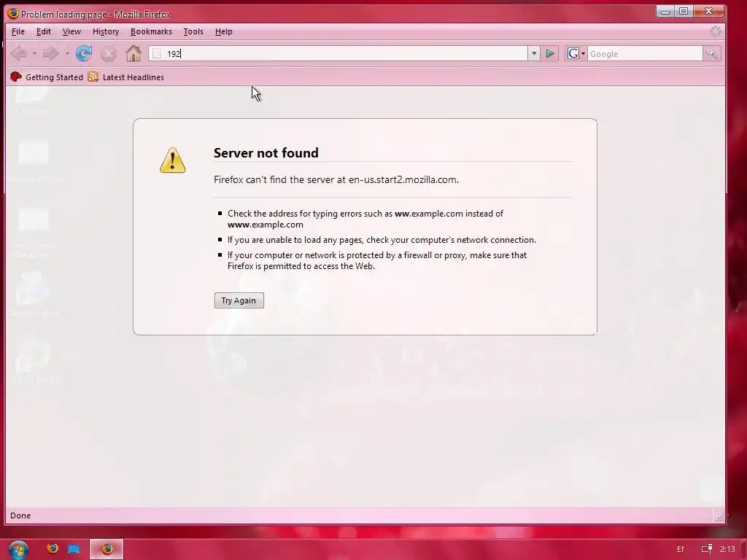Open the Latest Headlines feed bookmark
The image size is (747, 560).
click(126, 77)
